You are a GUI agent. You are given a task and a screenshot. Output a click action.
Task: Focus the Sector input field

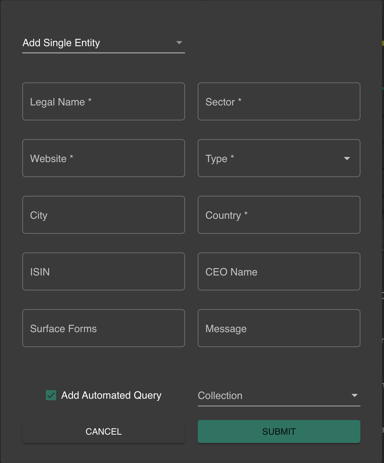click(x=279, y=101)
